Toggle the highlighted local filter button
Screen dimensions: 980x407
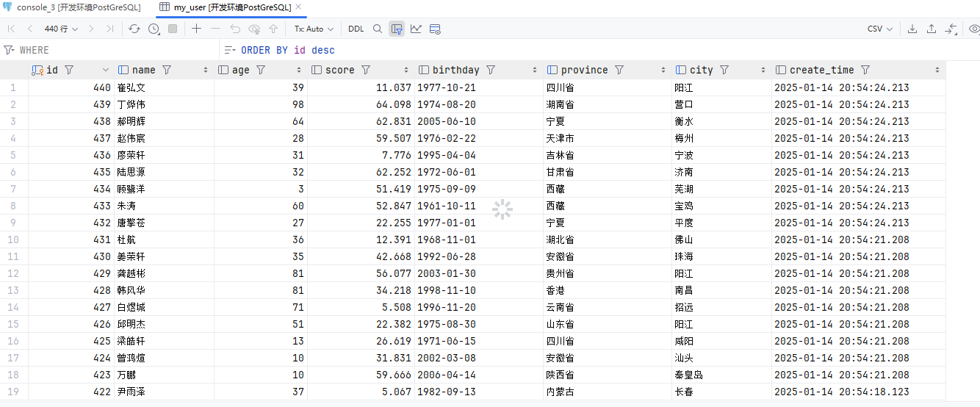pos(397,29)
